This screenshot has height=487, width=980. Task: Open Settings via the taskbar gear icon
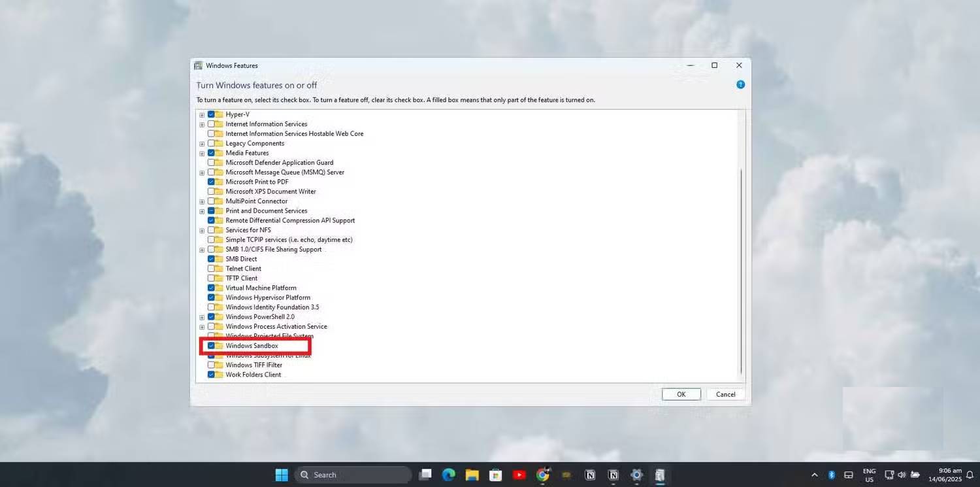coord(636,475)
